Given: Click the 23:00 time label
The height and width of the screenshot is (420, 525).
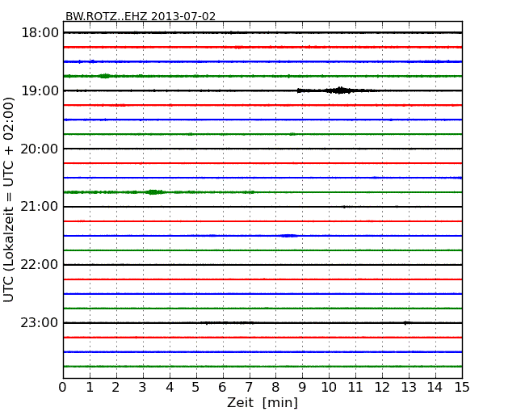Looking at the screenshot, I should coord(40,322).
